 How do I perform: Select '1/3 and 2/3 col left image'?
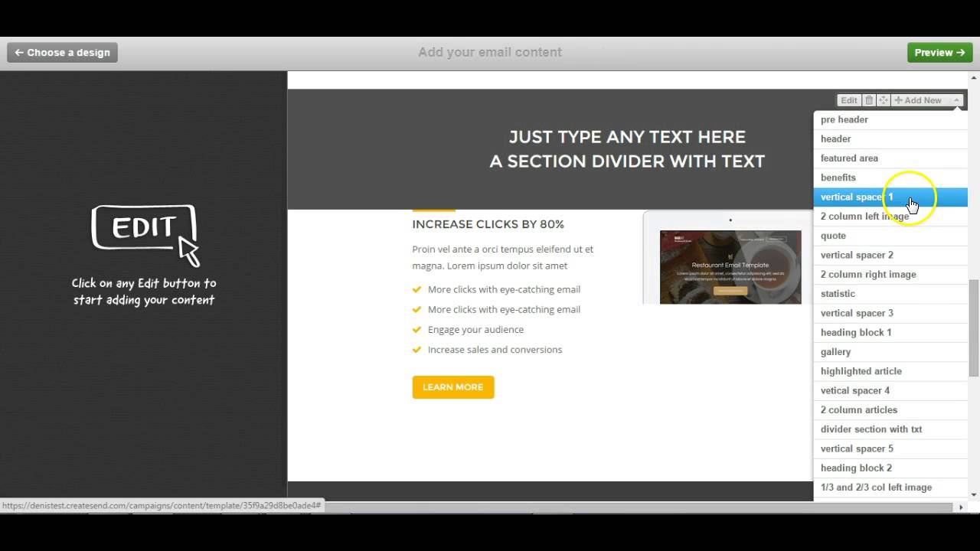coord(890,487)
